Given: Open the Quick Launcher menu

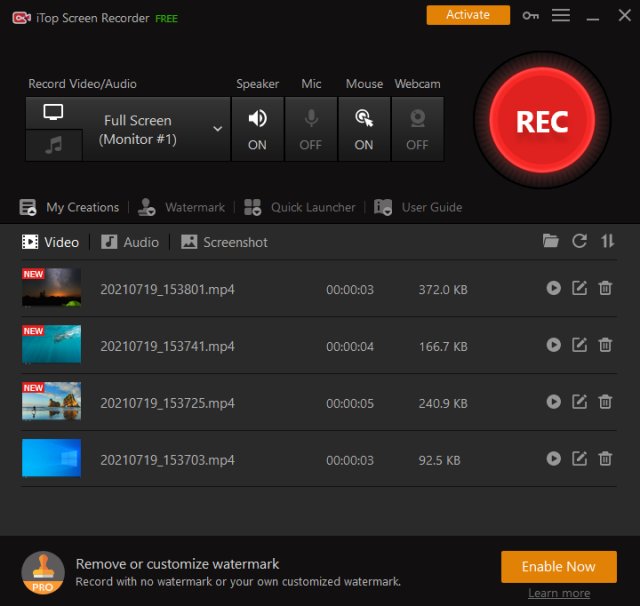Looking at the screenshot, I should tap(300, 207).
